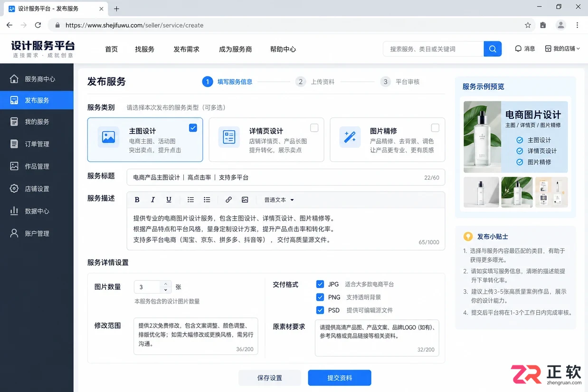Check the 详情页设计 category checkbox
Image resolution: width=588 pixels, height=392 pixels.
[x=314, y=127]
